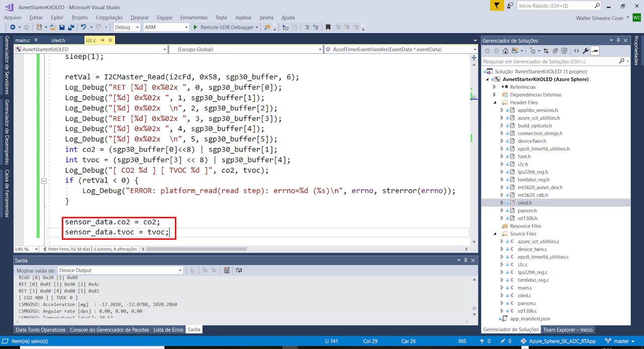Collapse the Header Files folder
644x349 pixels.
tap(495, 102)
